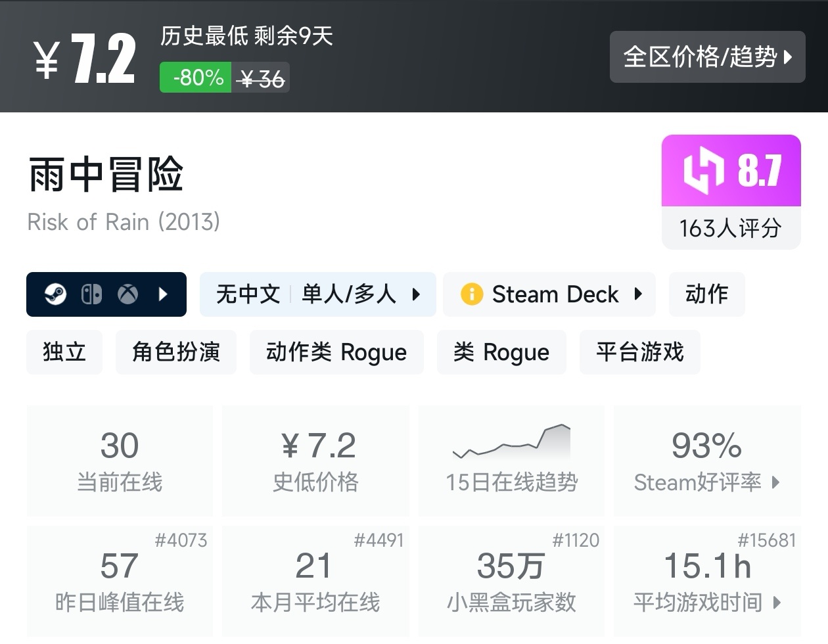This screenshot has width=828, height=644.
Task: Click the Xbox platform icon
Action: coord(127,294)
